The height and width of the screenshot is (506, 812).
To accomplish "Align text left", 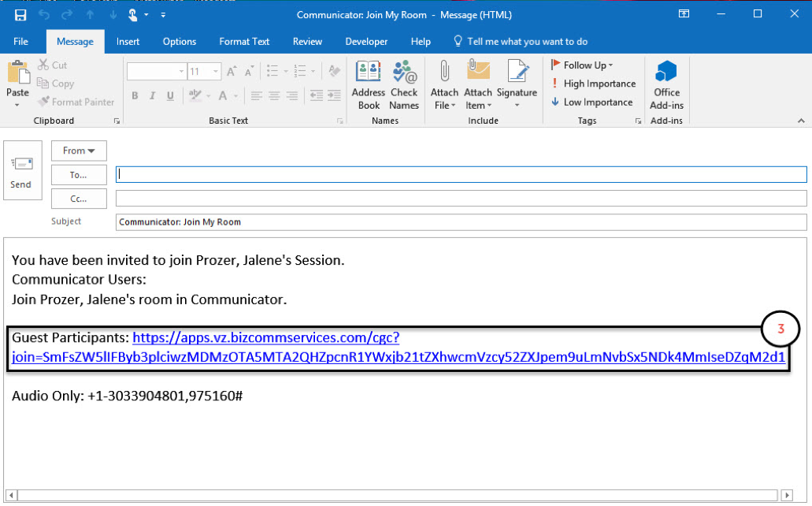I will pos(256,96).
